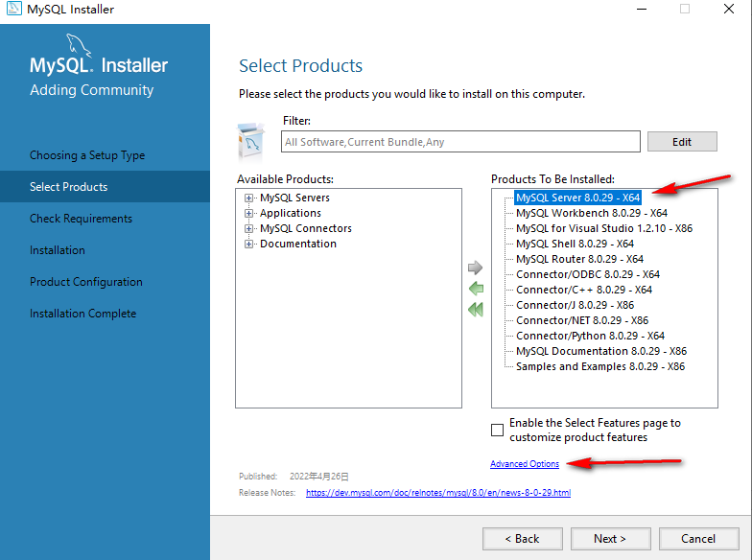Expand the MySQL Connectors tree node
Image resolution: width=752 pixels, height=560 pixels.
(248, 228)
